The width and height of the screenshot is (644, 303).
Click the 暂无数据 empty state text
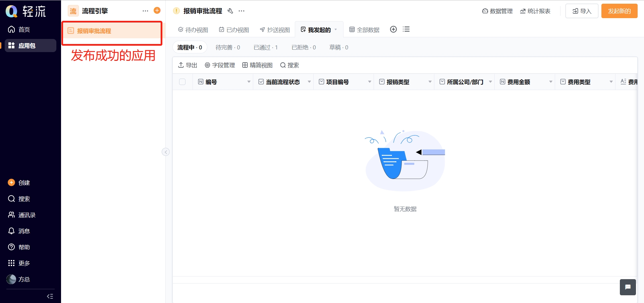click(x=405, y=209)
